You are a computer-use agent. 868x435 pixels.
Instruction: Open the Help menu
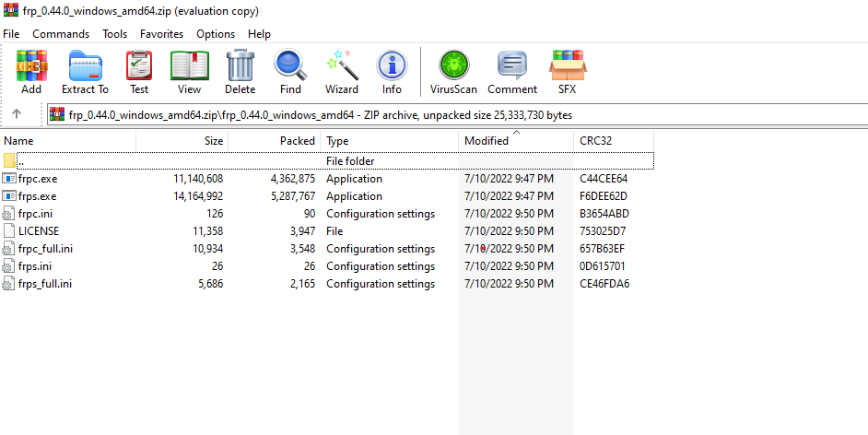click(x=259, y=34)
